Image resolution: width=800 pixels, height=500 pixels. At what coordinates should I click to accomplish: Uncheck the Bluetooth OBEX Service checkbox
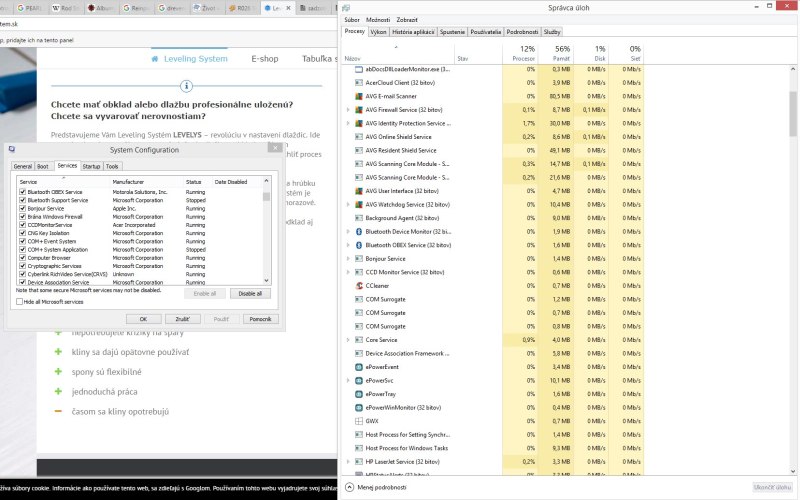tap(22, 192)
